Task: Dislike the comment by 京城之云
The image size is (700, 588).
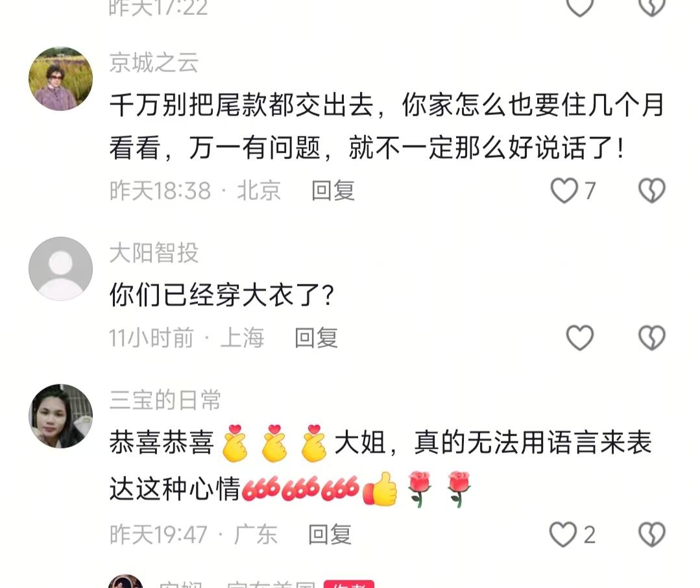Action: (x=652, y=191)
